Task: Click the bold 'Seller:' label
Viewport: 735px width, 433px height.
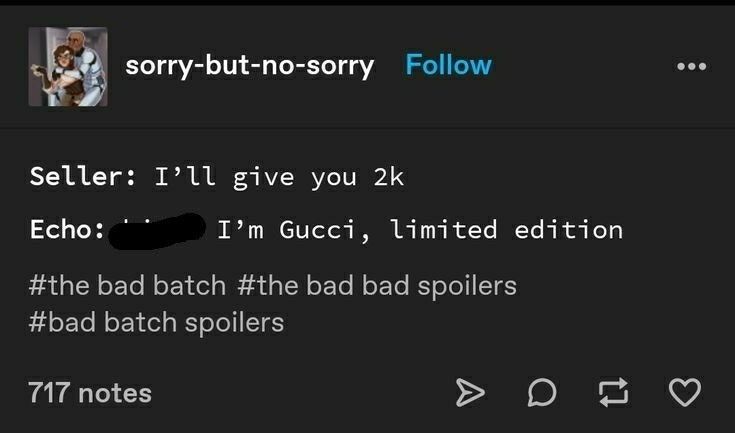Action: 83,177
